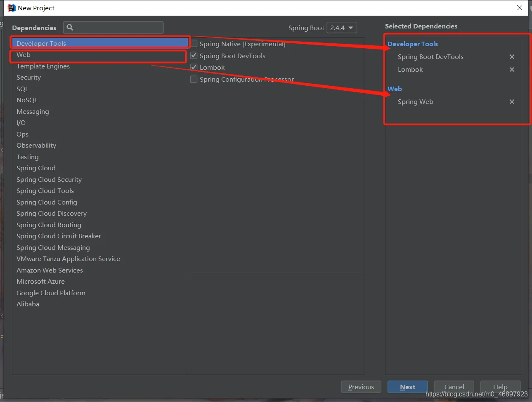
Task: Select Lombok entry in selected list
Action: coord(410,70)
